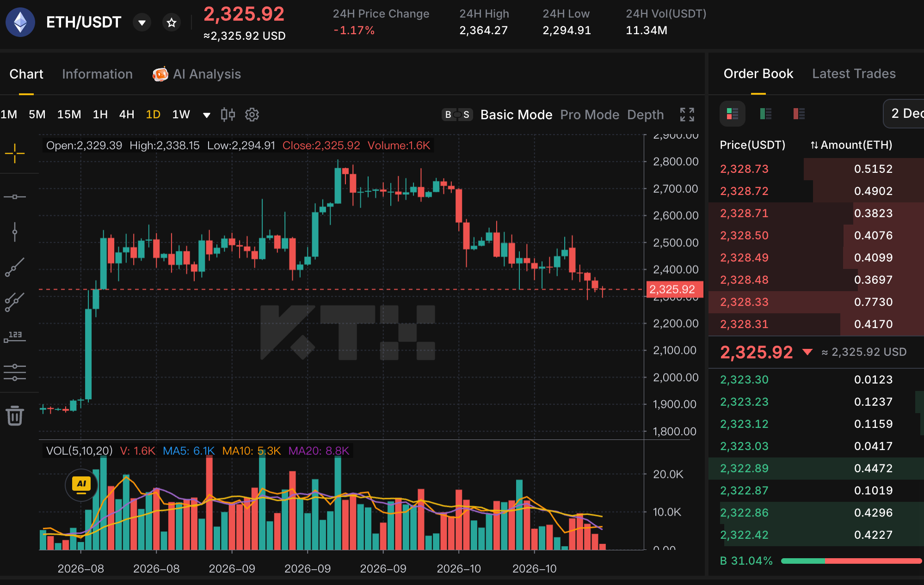Open the Order Book tab

(x=758, y=73)
